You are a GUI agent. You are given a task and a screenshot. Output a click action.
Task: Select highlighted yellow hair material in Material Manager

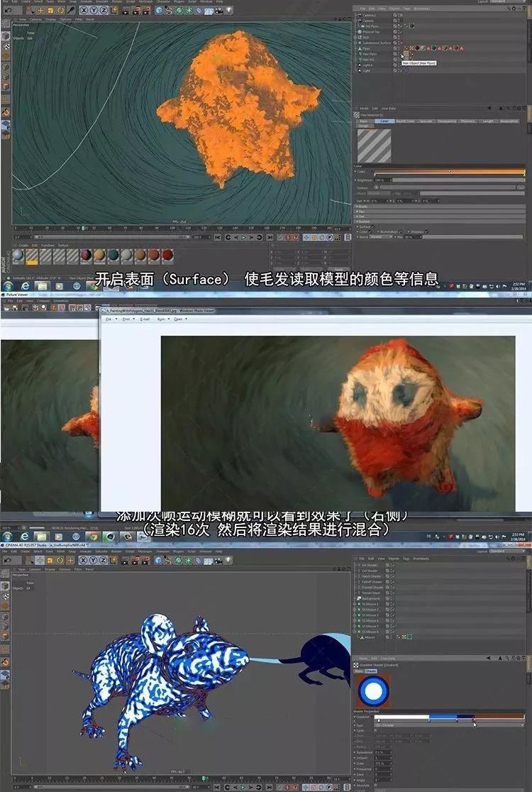tap(32, 257)
